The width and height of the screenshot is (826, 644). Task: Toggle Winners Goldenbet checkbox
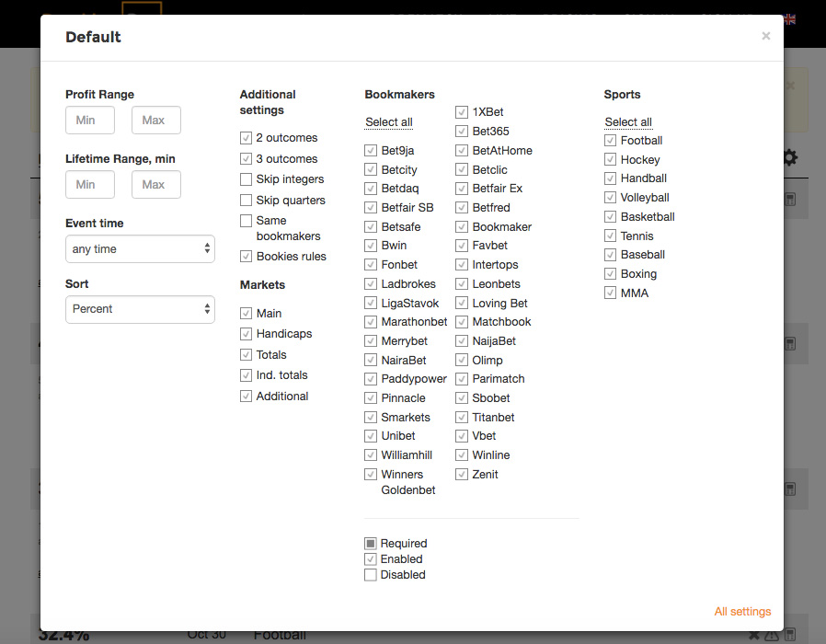371,475
